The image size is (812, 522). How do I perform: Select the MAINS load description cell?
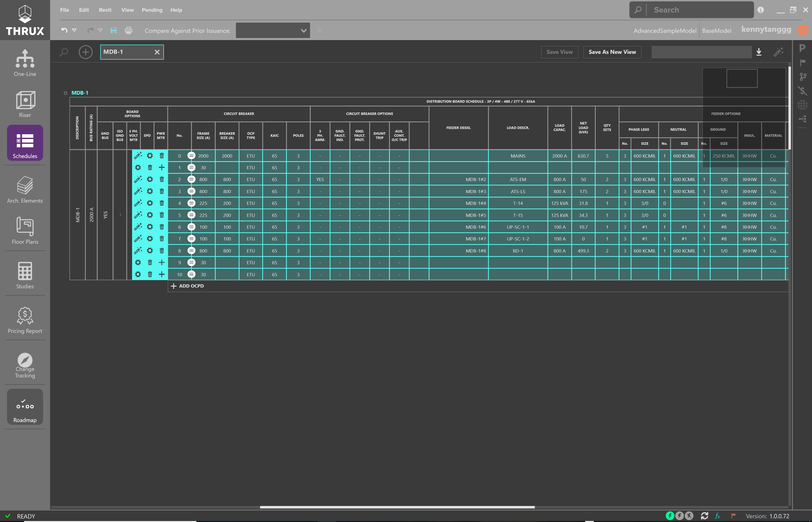(518, 156)
